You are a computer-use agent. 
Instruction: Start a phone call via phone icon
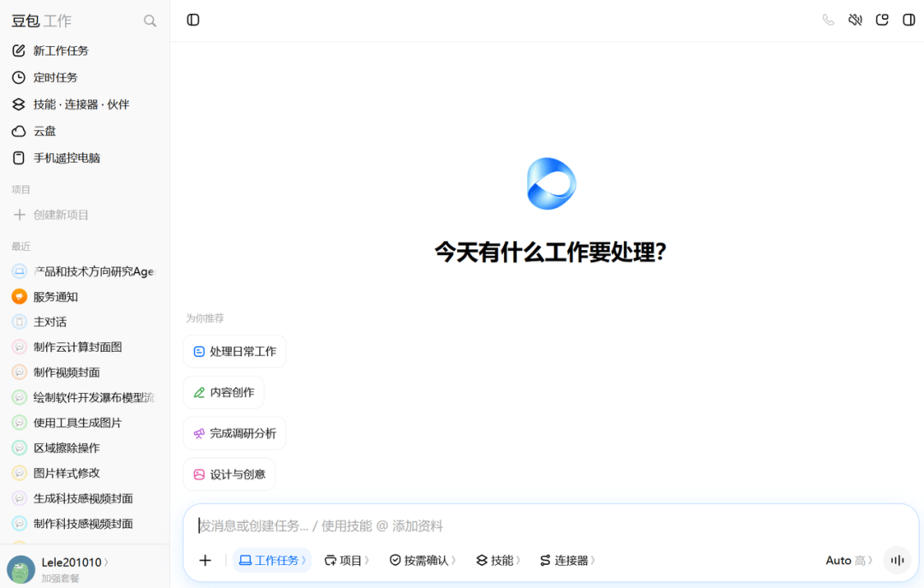(x=828, y=20)
